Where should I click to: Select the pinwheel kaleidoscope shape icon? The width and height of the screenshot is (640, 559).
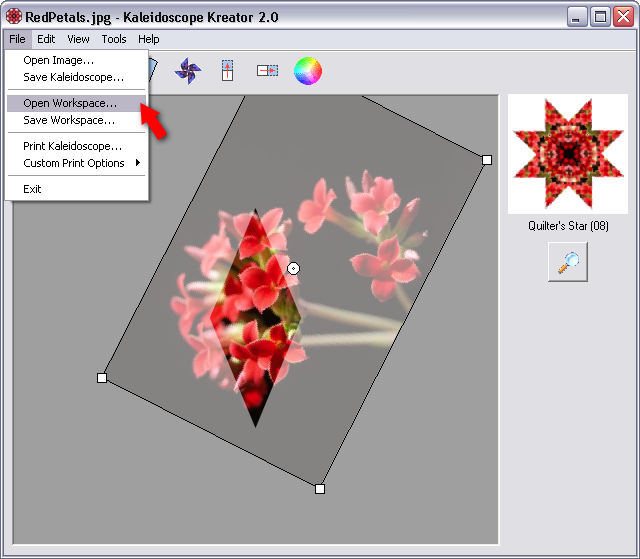[x=188, y=71]
